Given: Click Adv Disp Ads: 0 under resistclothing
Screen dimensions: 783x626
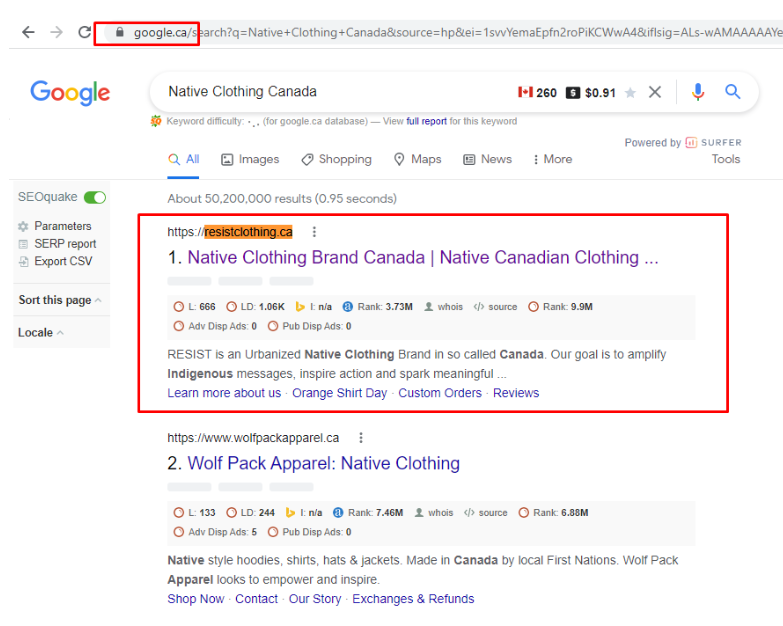Looking at the screenshot, I should (215, 326).
